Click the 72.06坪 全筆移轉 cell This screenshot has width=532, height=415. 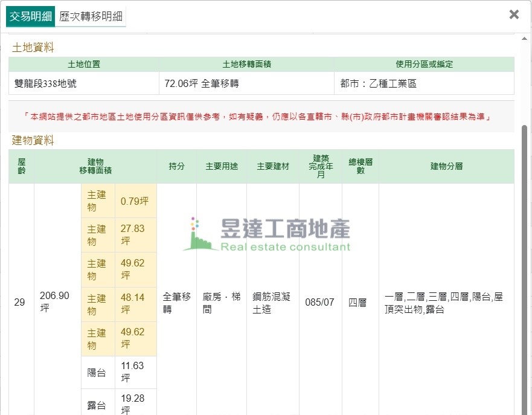click(246, 83)
